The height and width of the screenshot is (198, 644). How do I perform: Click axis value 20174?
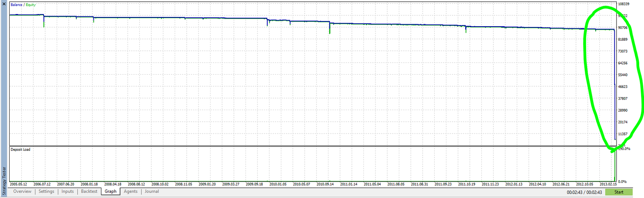click(623, 122)
